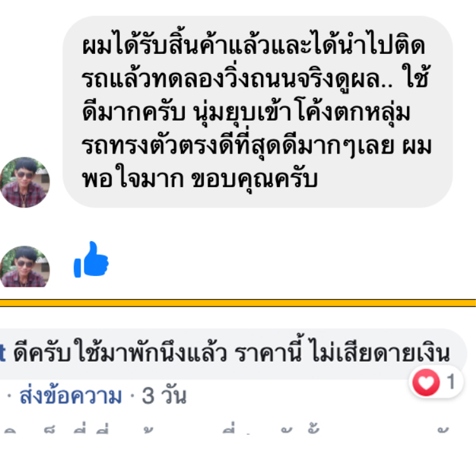The image size is (476, 476).
Task: Click the 3 วัน timestamp
Action: pyautogui.click(x=164, y=396)
